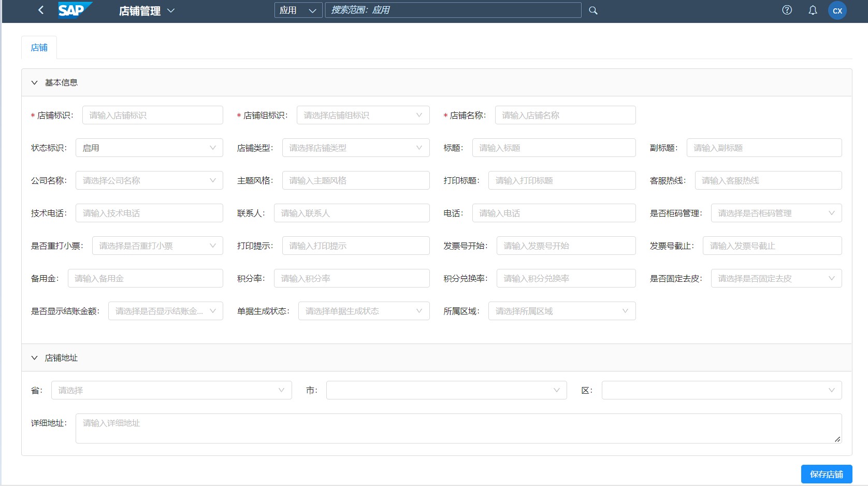The width and height of the screenshot is (868, 486).
Task: Click the 详细地址 text area
Action: coord(458,428)
